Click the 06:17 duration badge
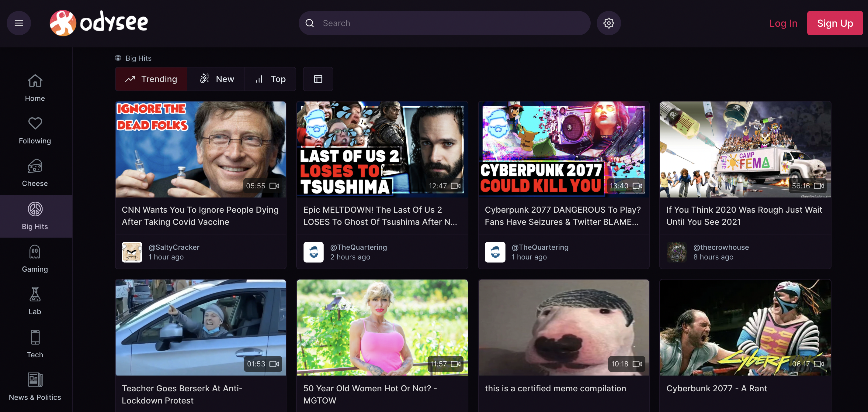868x412 pixels. coord(807,364)
